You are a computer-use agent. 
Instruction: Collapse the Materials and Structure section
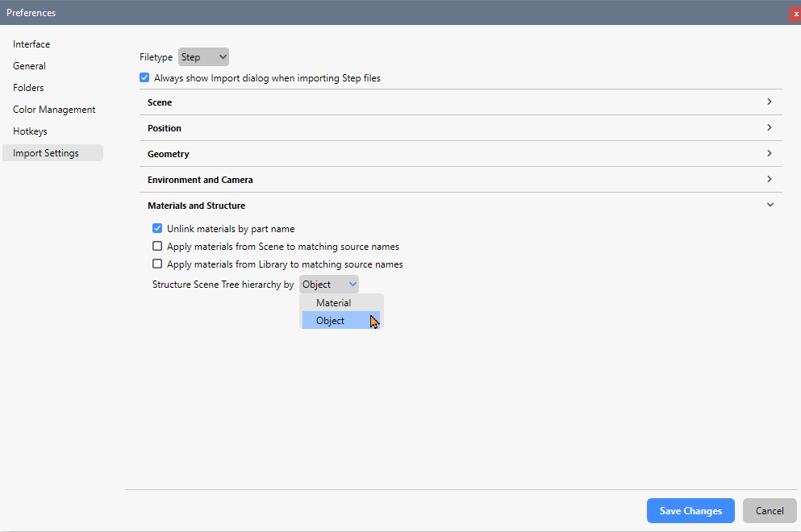770,206
